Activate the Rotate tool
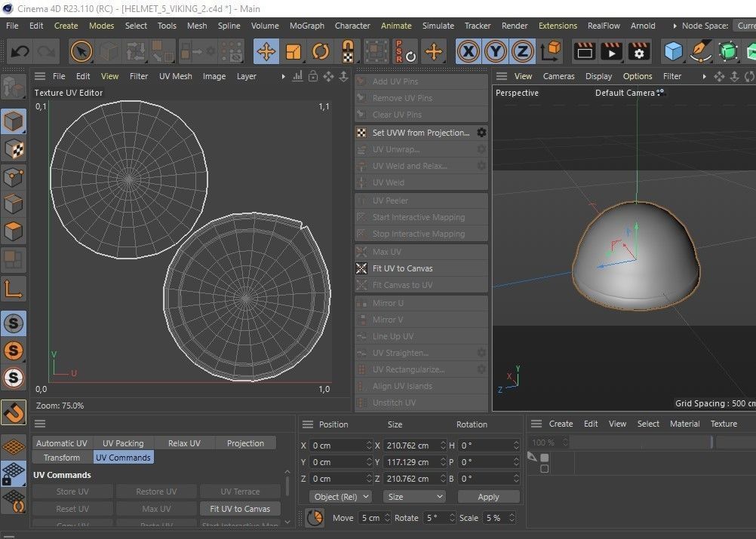The height and width of the screenshot is (539, 756). 321,51
